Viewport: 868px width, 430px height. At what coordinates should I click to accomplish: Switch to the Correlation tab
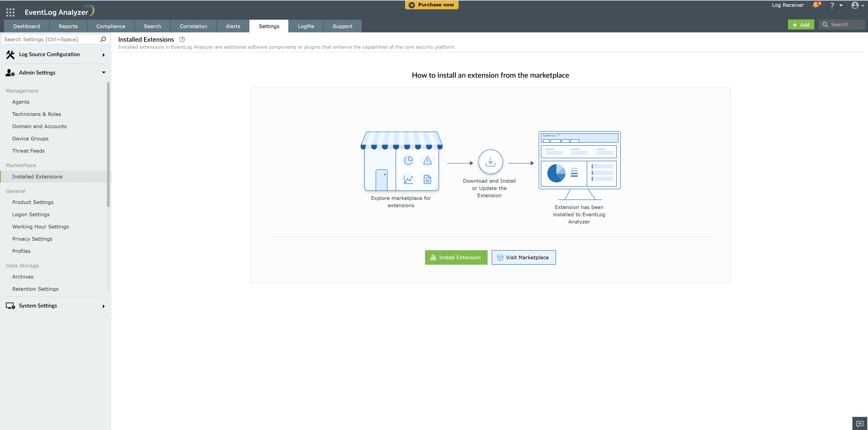193,26
